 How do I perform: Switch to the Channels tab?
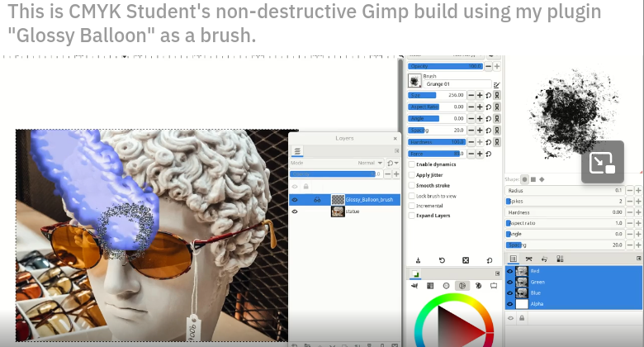514,259
